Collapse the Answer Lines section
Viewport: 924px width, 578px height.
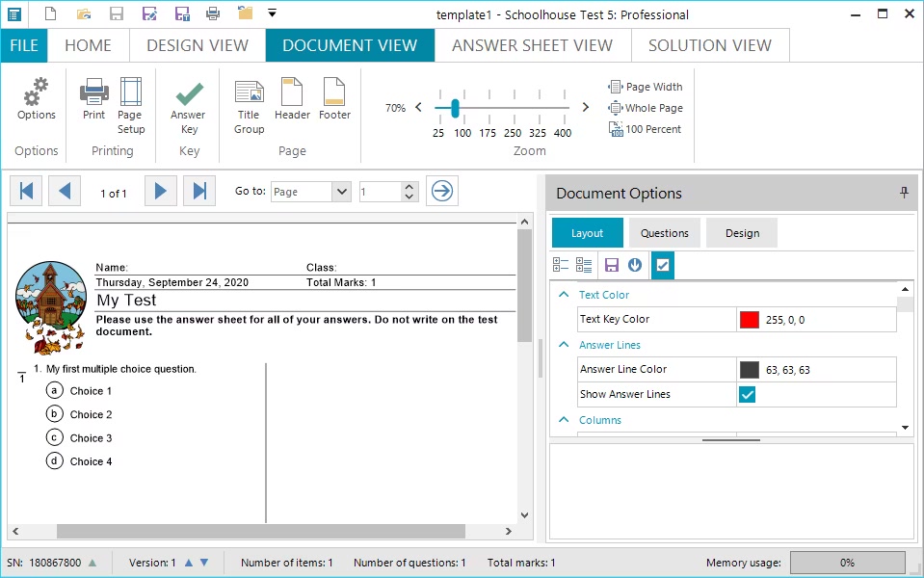(565, 345)
